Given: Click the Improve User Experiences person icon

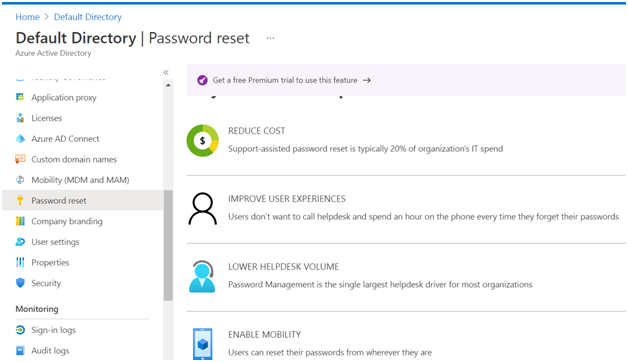Looking at the screenshot, I should [203, 209].
